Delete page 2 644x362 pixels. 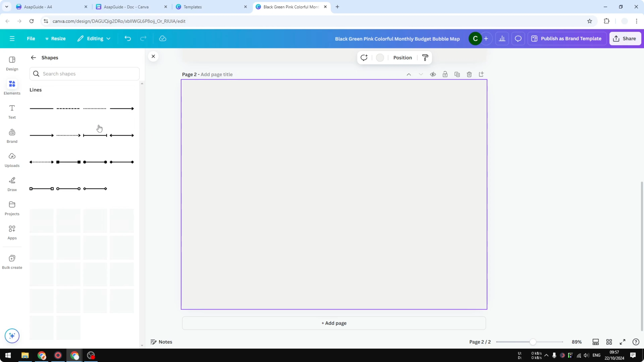[x=469, y=74]
